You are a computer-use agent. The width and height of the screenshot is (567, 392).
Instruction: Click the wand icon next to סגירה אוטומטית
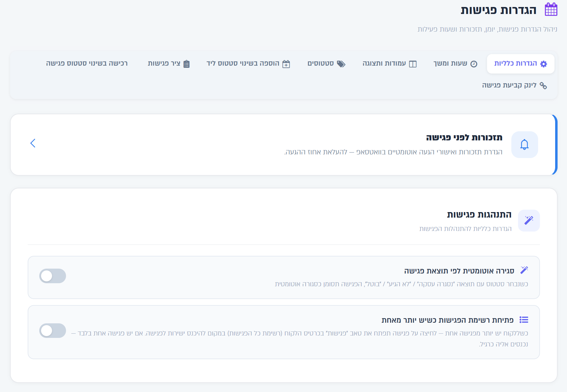click(x=524, y=270)
